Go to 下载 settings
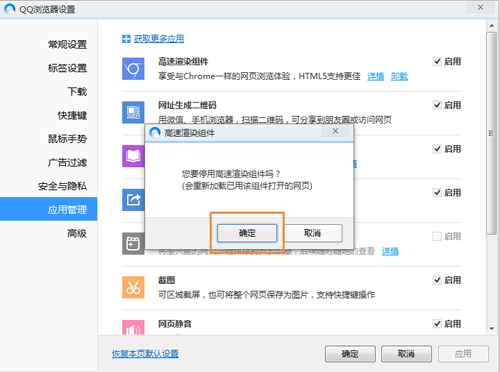The image size is (500, 372). pyautogui.click(x=77, y=91)
